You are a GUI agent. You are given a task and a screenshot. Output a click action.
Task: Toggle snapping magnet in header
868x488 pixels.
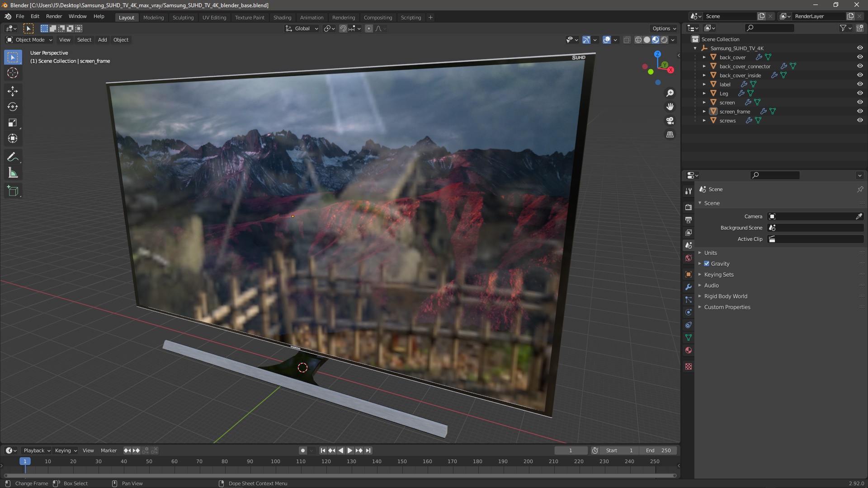click(343, 28)
